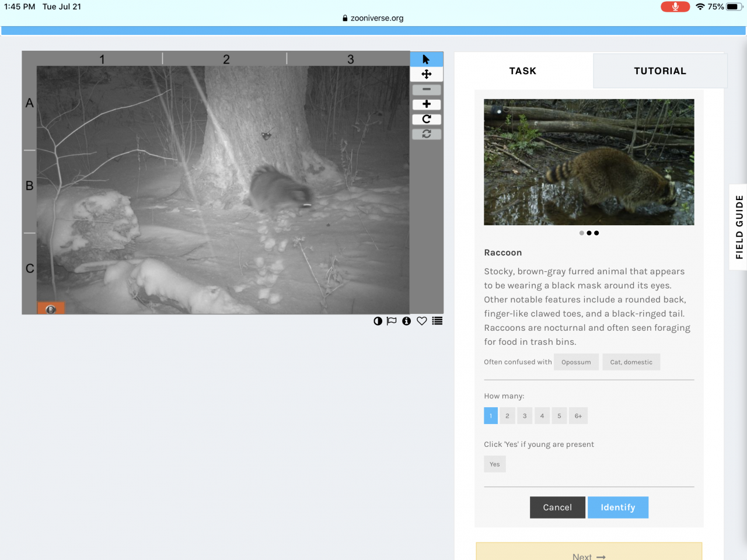Show first example image dot
Screen dimensions: 747x560
(581, 233)
